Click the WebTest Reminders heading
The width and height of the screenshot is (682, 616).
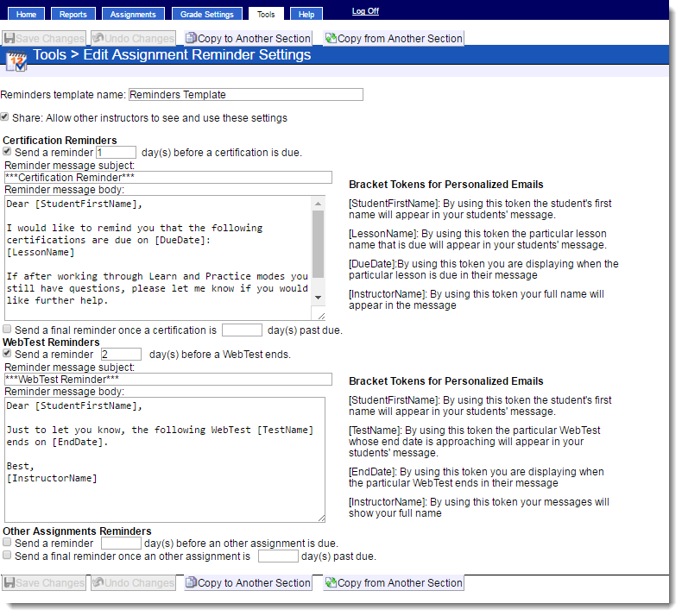click(51, 343)
